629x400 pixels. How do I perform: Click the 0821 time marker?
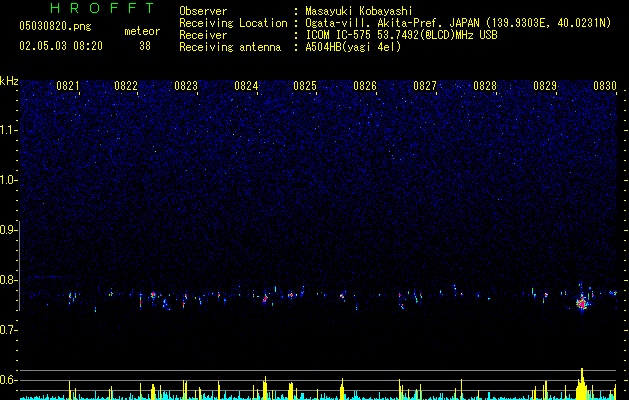click(x=67, y=86)
